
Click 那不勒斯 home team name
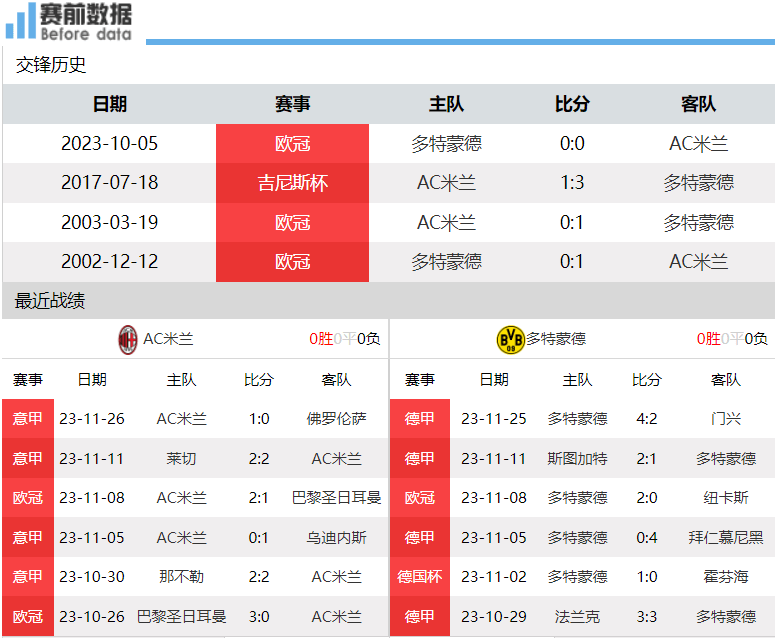point(181,577)
